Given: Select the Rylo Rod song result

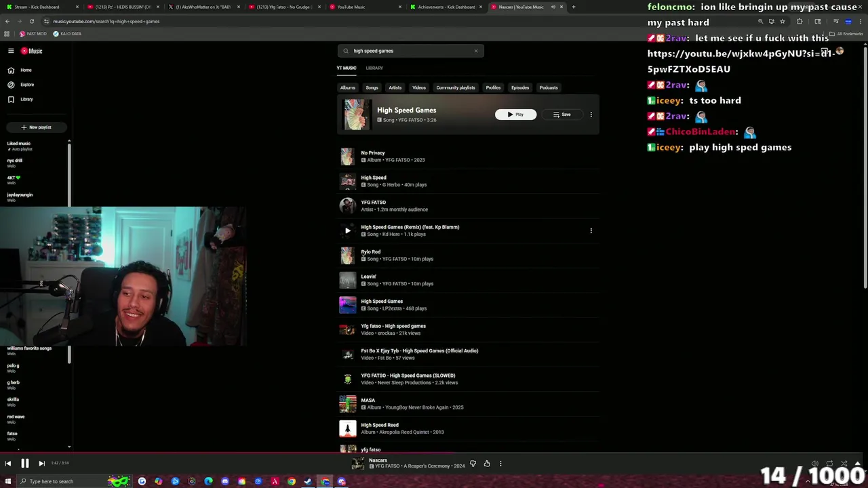Looking at the screenshot, I should (468, 255).
